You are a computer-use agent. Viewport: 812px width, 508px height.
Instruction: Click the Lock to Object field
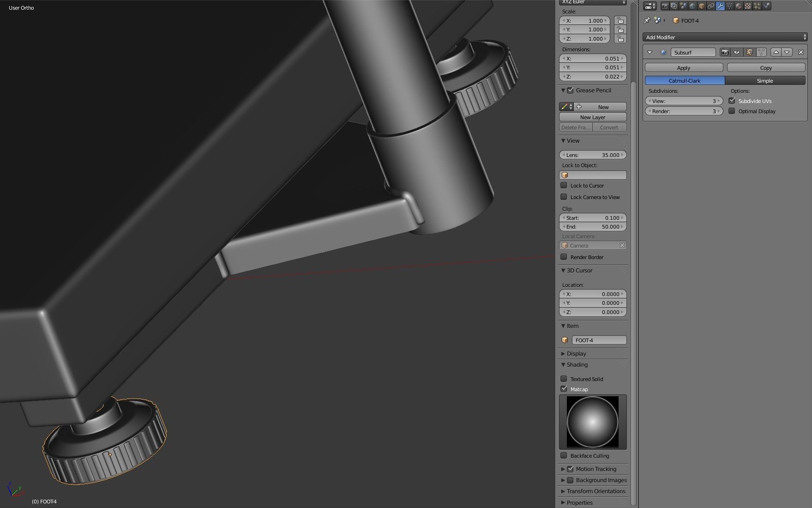(x=593, y=175)
